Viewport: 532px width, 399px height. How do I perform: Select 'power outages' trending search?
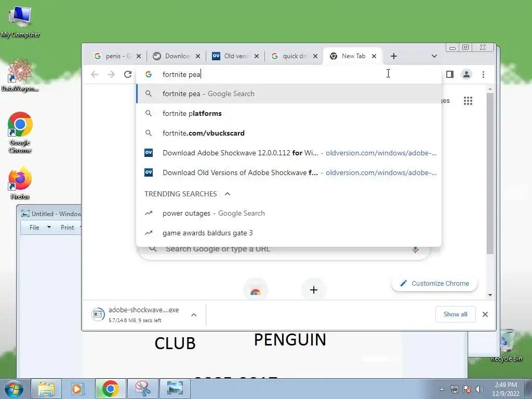(289, 213)
